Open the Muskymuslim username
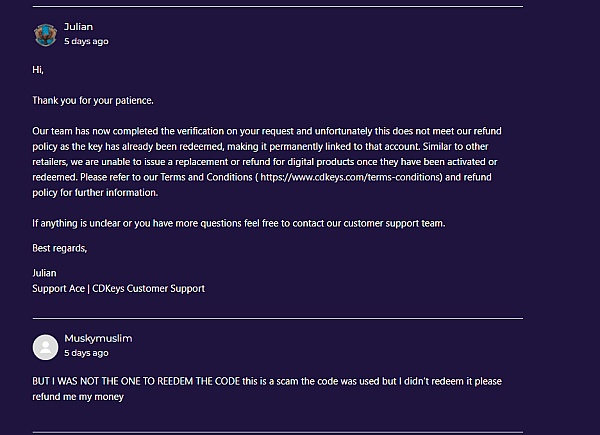The height and width of the screenshot is (435, 600). (x=98, y=338)
